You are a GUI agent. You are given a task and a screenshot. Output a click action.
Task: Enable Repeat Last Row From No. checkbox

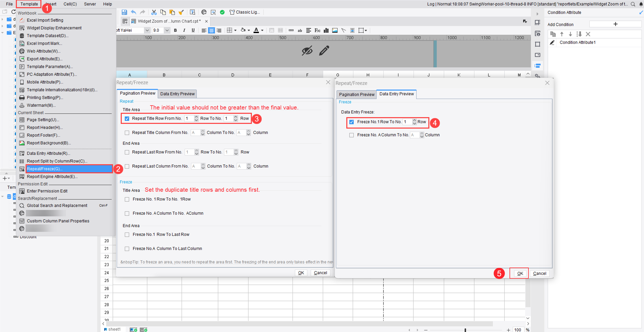[127, 152]
